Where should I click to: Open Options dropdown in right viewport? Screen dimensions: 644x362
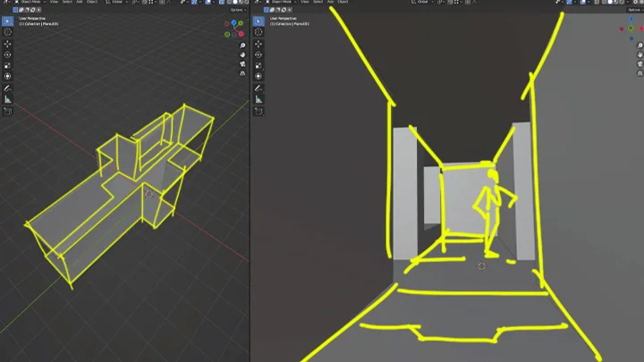[635, 10]
